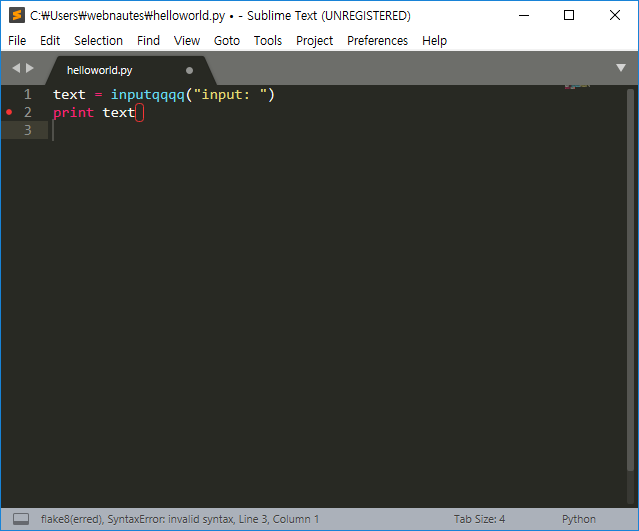
Task: Go to next tab with right arrow
Action: (x=29, y=68)
